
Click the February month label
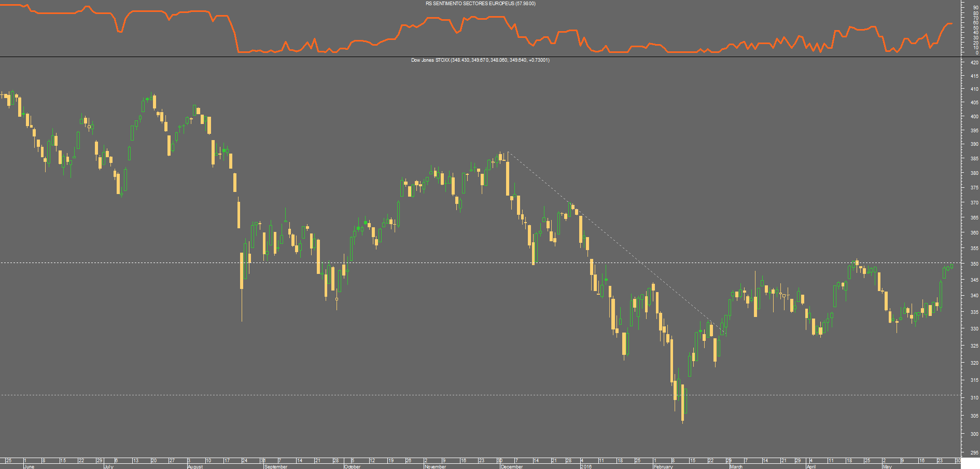click(663, 466)
